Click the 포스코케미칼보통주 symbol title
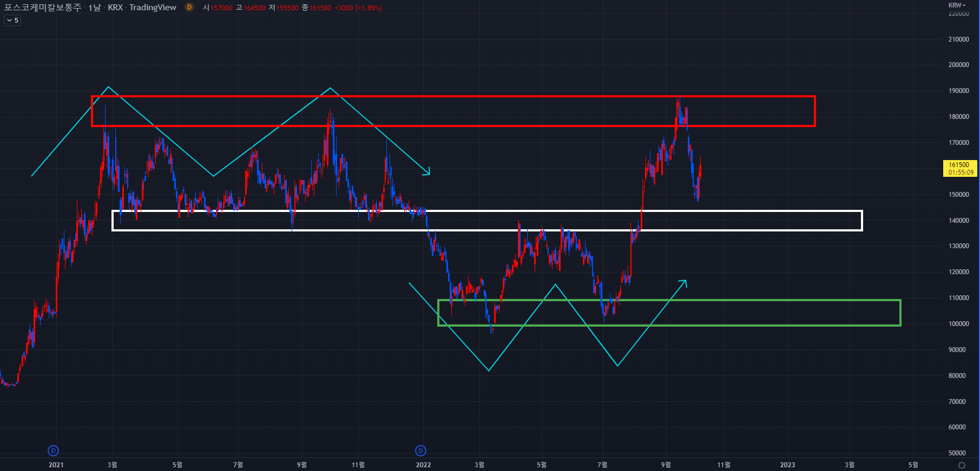Screen dimensions: 980x471 (43, 8)
